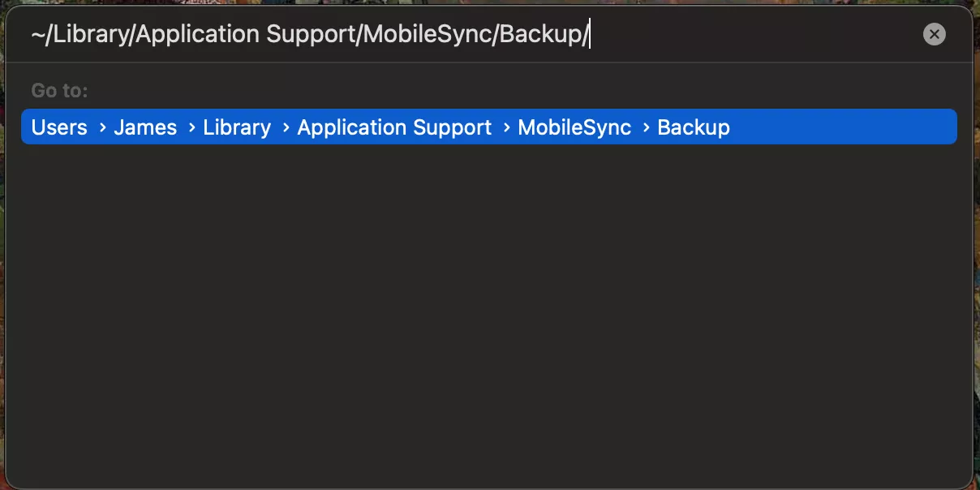Click the "Go to:" label
This screenshot has width=980, height=490.
[x=59, y=90]
